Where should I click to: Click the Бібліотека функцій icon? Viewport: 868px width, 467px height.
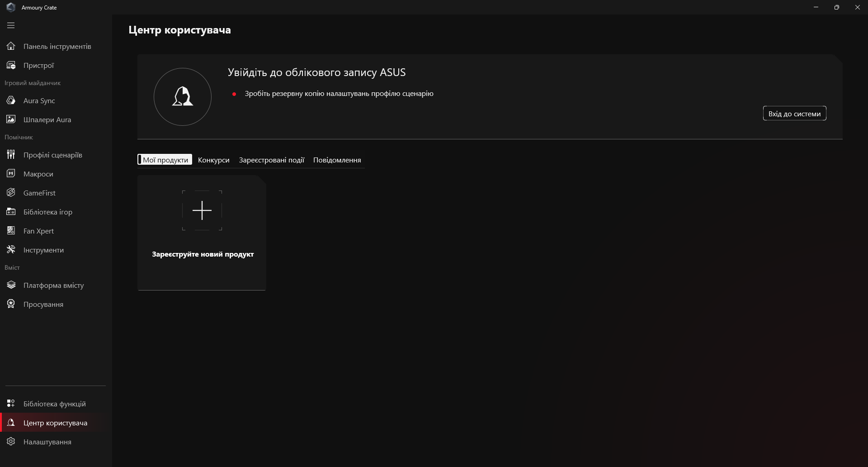[11, 404]
